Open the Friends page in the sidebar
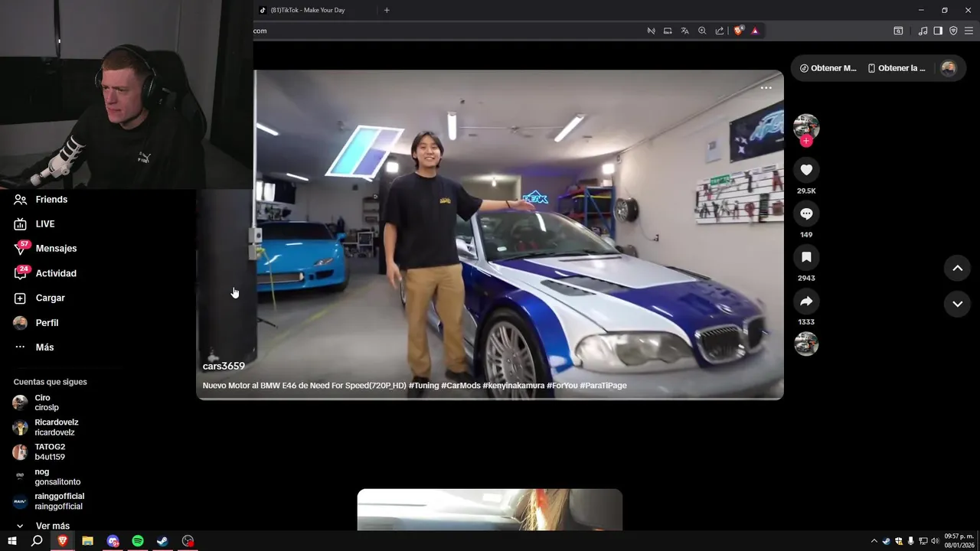The image size is (980, 551). pos(41,199)
